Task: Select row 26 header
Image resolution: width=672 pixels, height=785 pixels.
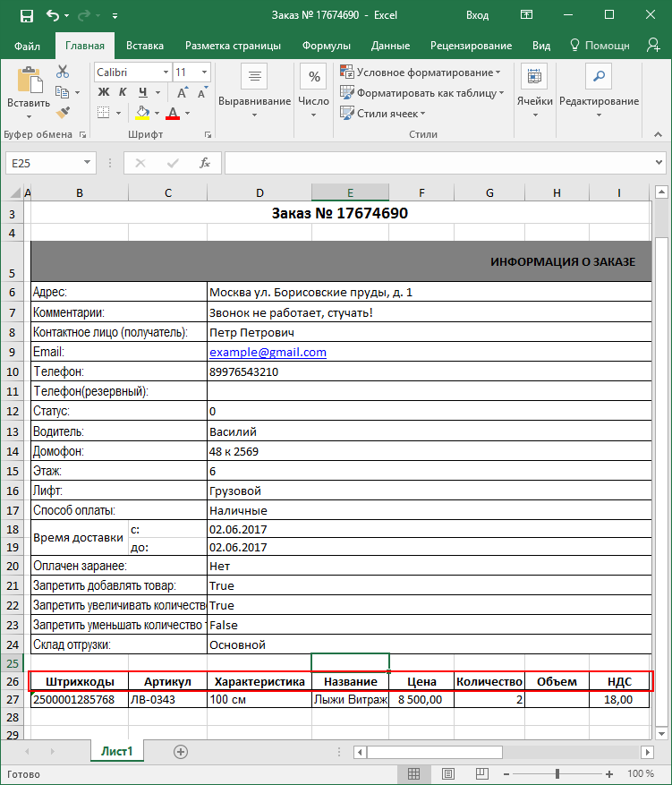Action: 13,682
